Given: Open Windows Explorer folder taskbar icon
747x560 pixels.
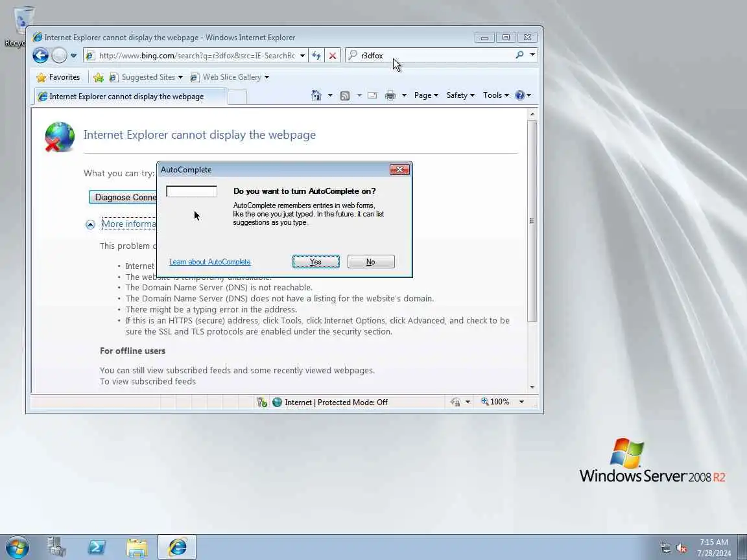Looking at the screenshot, I should (x=137, y=547).
